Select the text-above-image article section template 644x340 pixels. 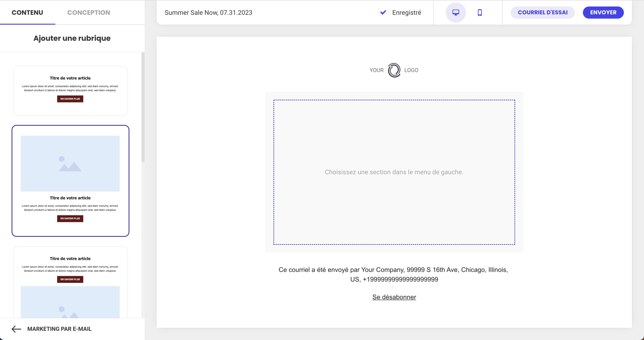[x=70, y=282]
